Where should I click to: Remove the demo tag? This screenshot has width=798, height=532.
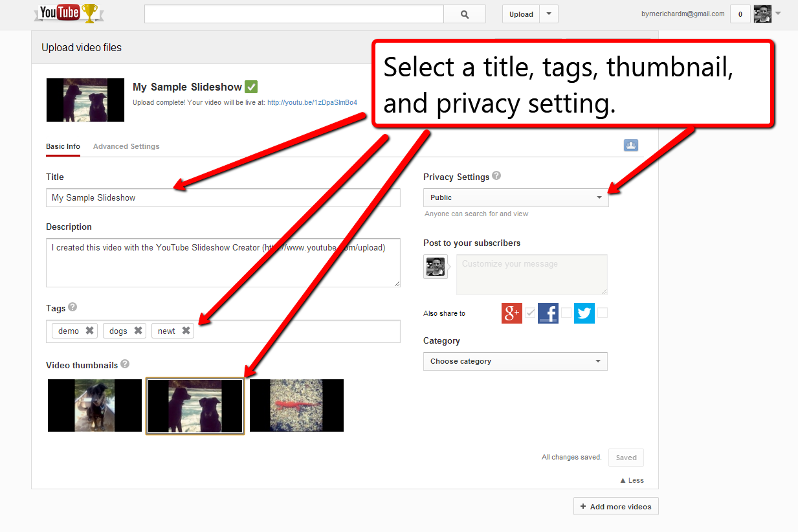[89, 330]
